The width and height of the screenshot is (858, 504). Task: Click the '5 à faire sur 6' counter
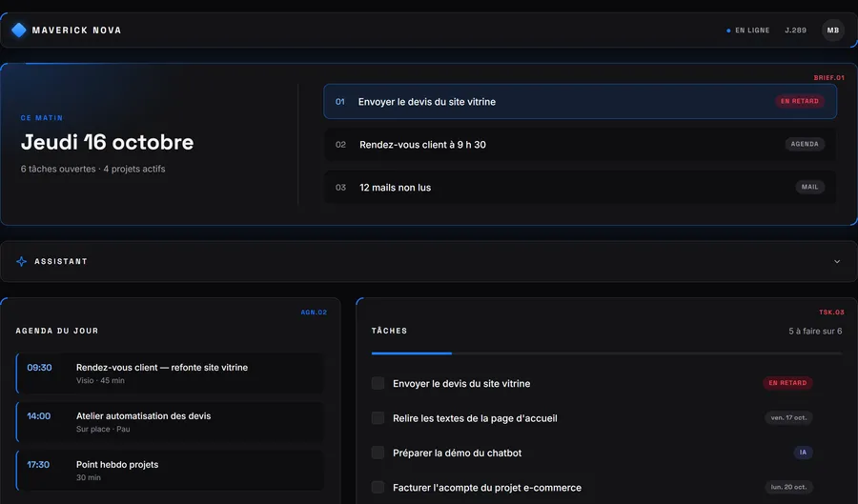pos(815,332)
